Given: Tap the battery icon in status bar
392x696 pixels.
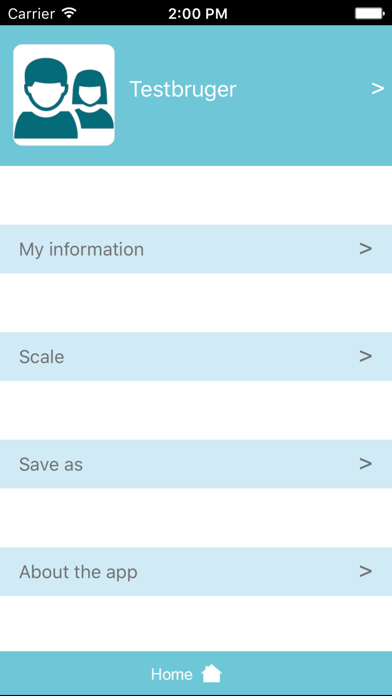Looking at the screenshot, I should click(369, 13).
